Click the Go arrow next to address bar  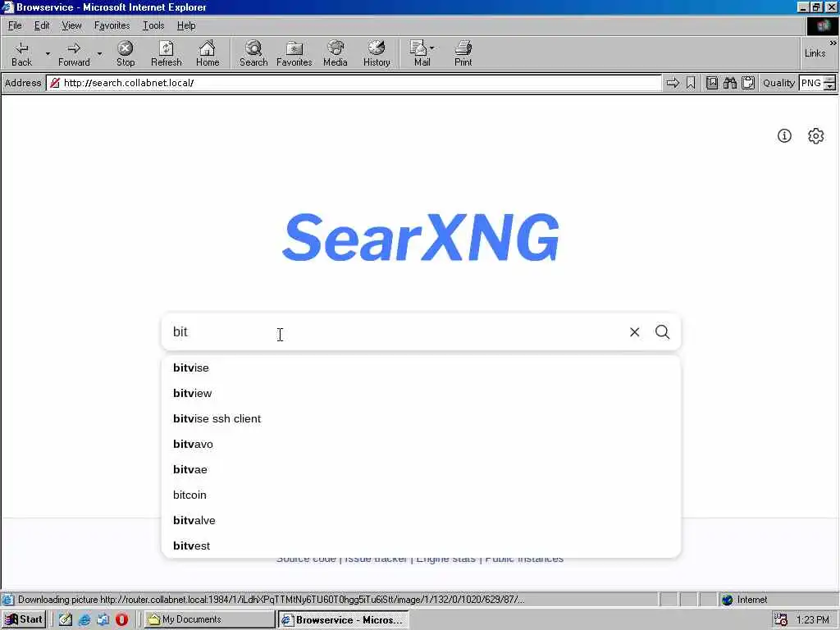coord(673,83)
